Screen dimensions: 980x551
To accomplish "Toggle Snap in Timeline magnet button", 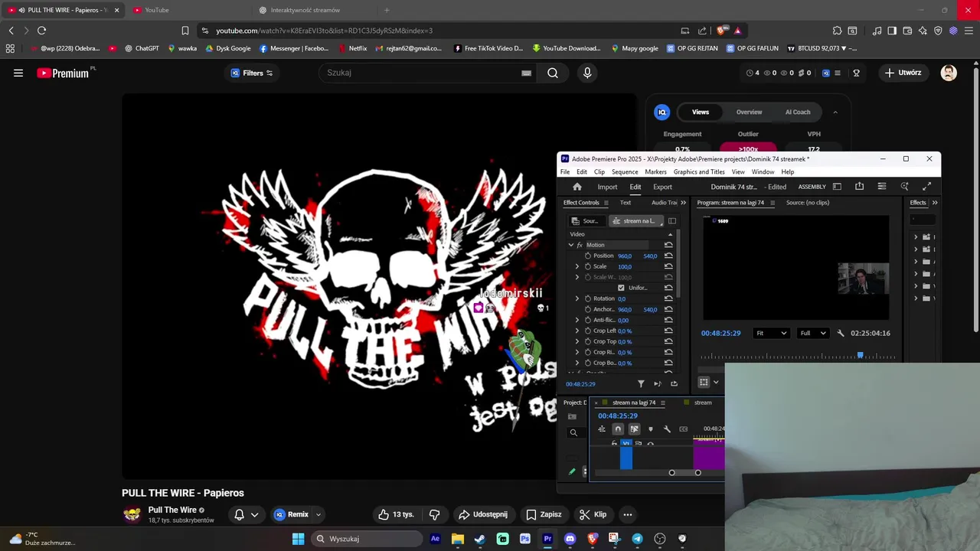I will click(x=618, y=429).
